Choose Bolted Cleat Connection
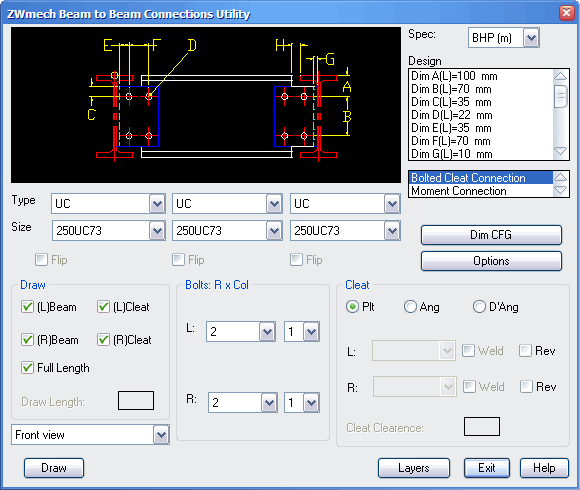 coord(481,178)
